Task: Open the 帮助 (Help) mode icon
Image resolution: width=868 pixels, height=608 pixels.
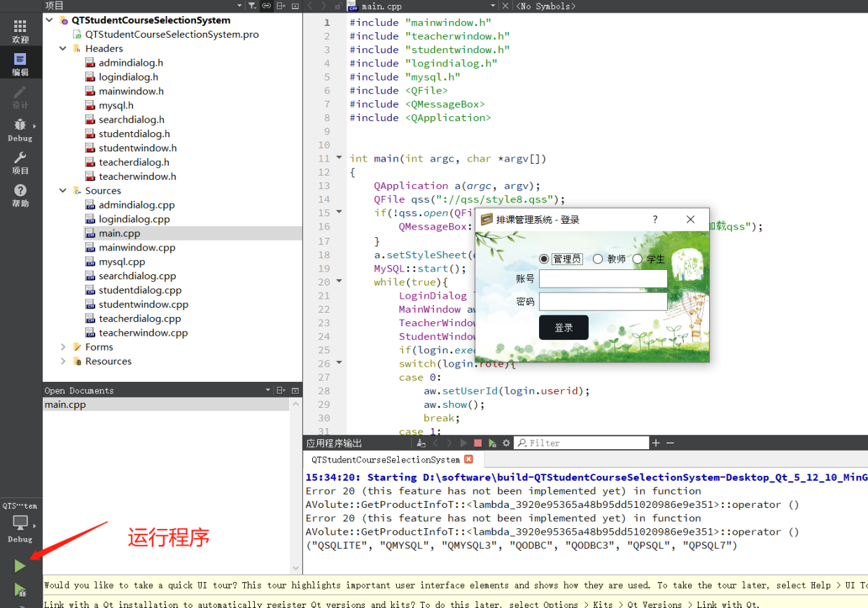Action: (x=20, y=191)
